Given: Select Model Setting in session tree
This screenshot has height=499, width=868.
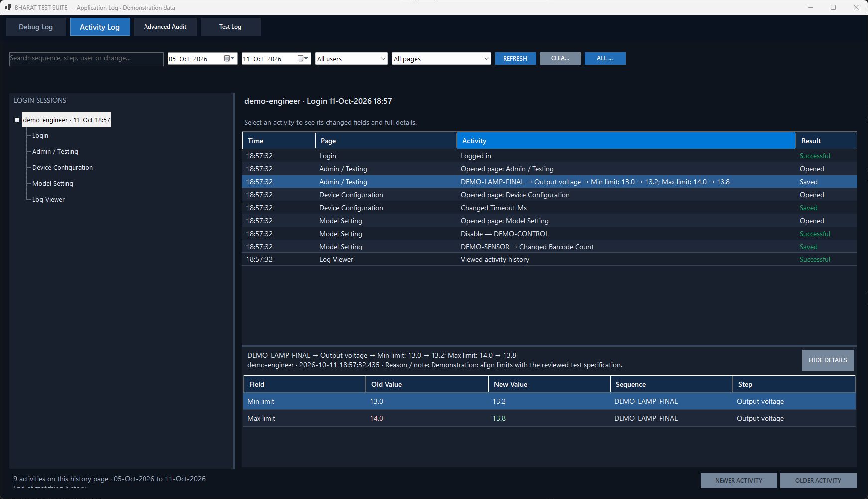Looking at the screenshot, I should tap(53, 183).
